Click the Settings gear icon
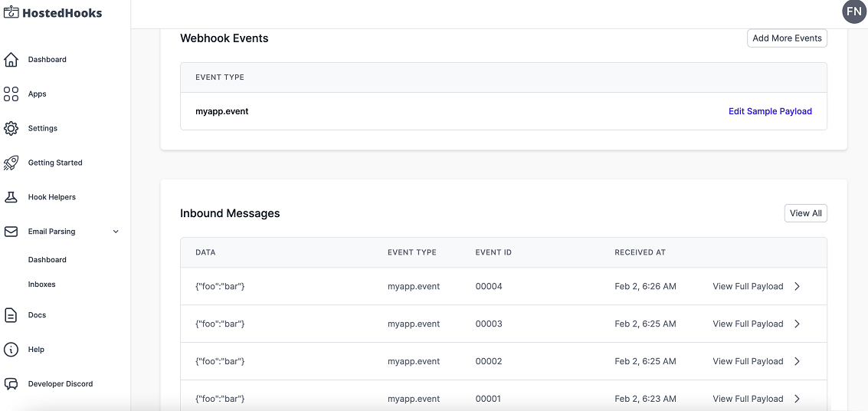This screenshot has width=868, height=411. (11, 128)
